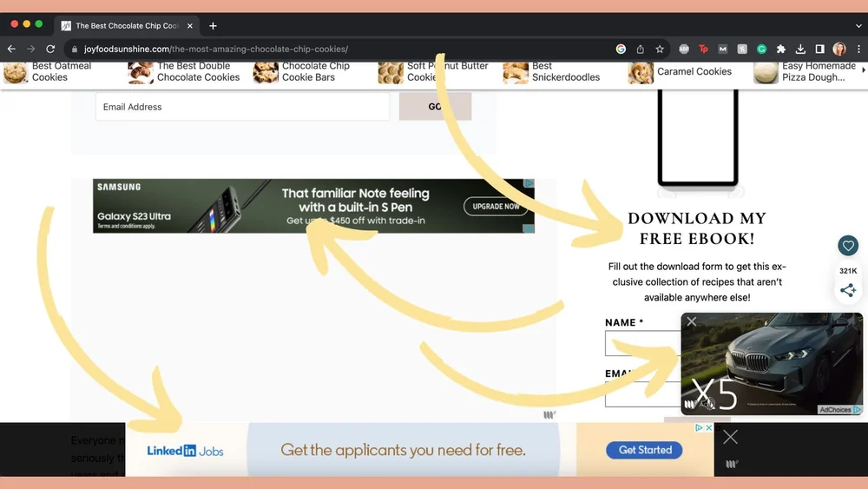The width and height of the screenshot is (868, 489).
Task: Go forward with the browser forward arrow
Action: coord(31,49)
